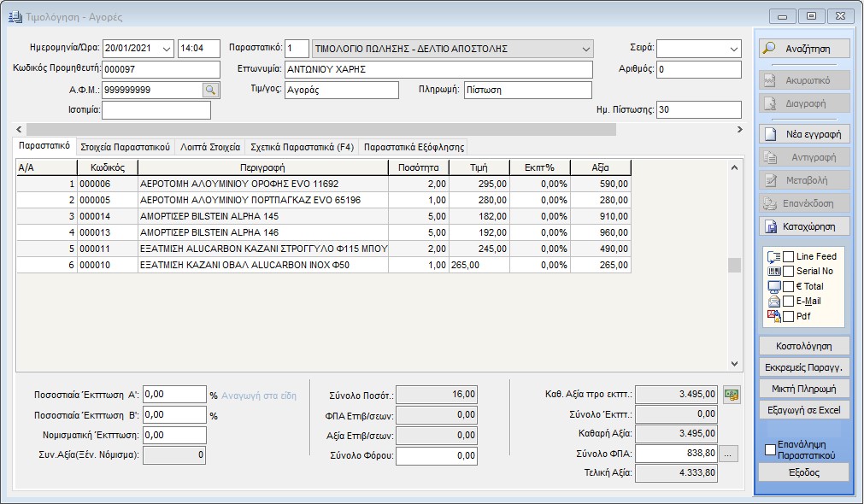Click the ellipsis button next to Σύνολο ΦΠΑ

click(728, 454)
